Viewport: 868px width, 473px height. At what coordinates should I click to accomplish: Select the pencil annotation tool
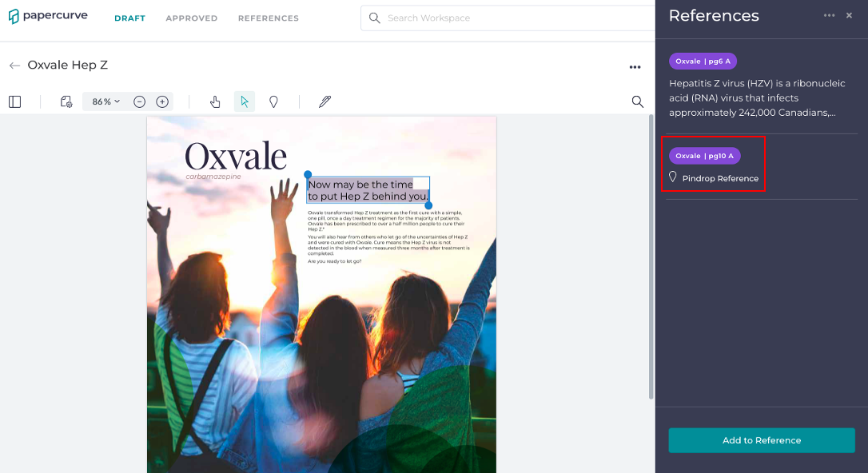coord(325,101)
